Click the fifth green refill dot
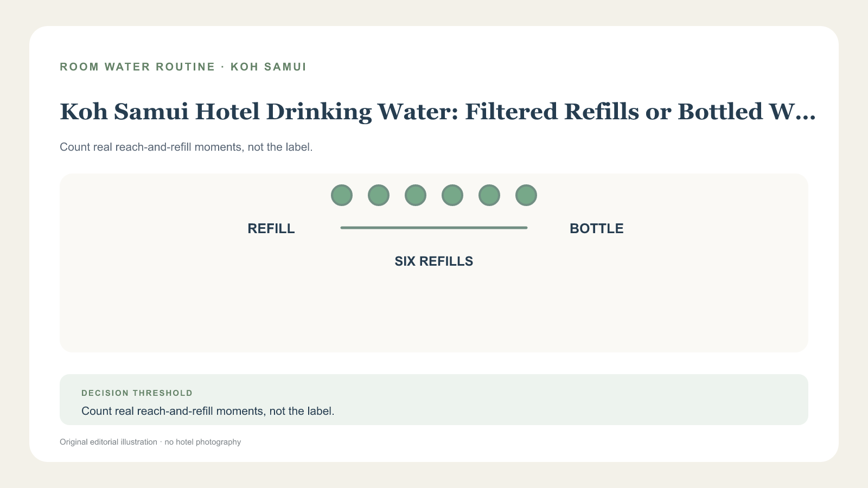 pos(489,195)
